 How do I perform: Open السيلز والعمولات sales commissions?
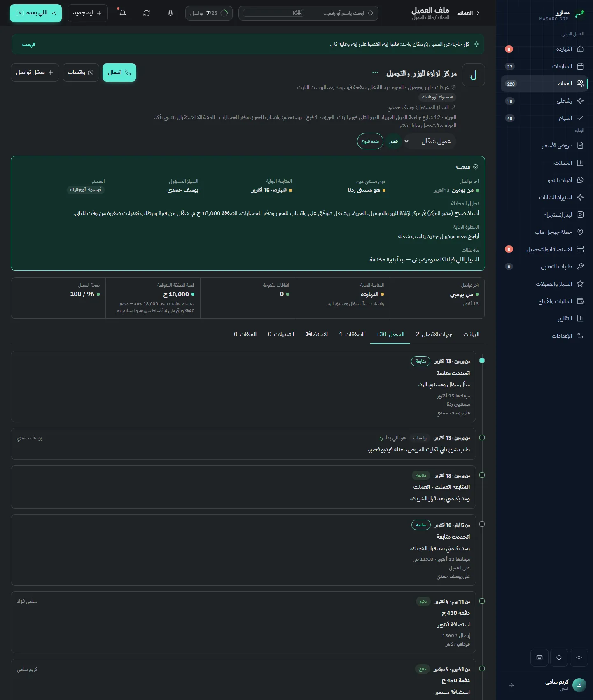(544, 284)
